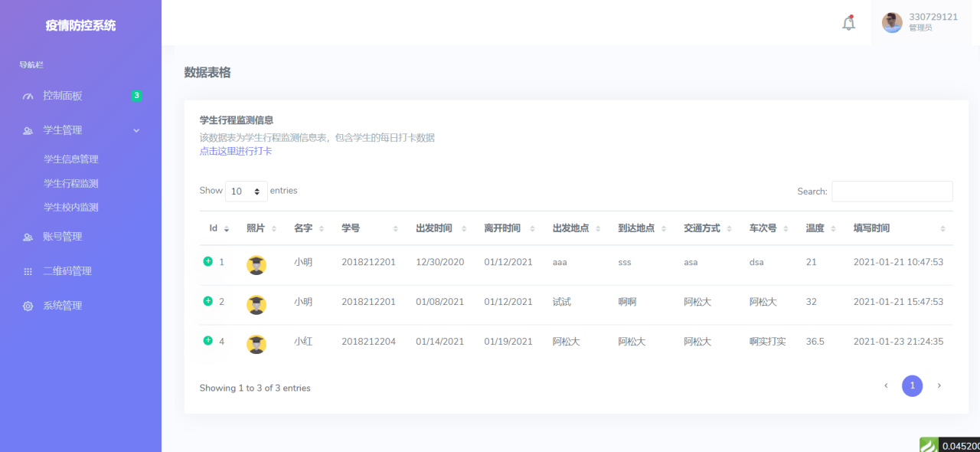980x452 pixels.
Task: Click the 控制面板 speedometer icon in sidebar
Action: pyautogui.click(x=28, y=95)
